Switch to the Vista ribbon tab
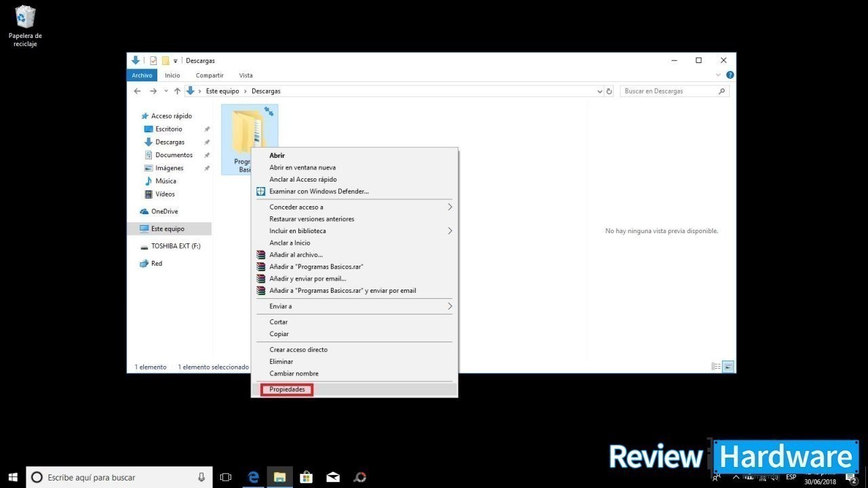This screenshot has height=488, width=868. [x=245, y=75]
